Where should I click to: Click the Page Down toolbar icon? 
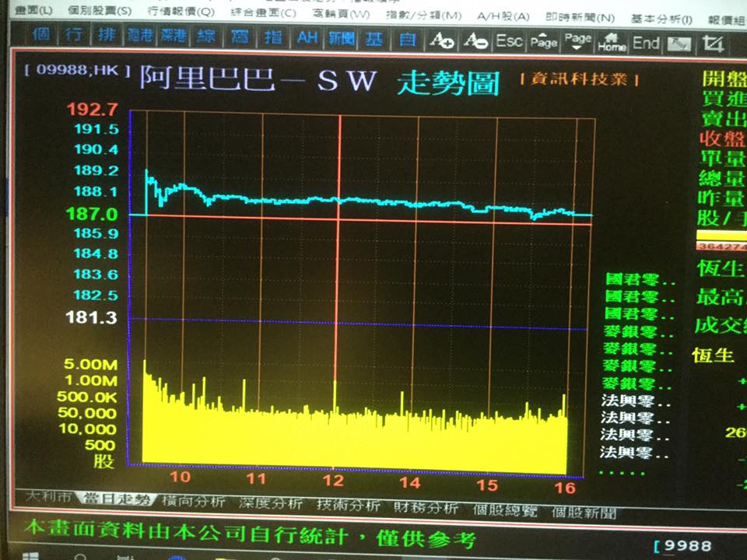point(577,42)
